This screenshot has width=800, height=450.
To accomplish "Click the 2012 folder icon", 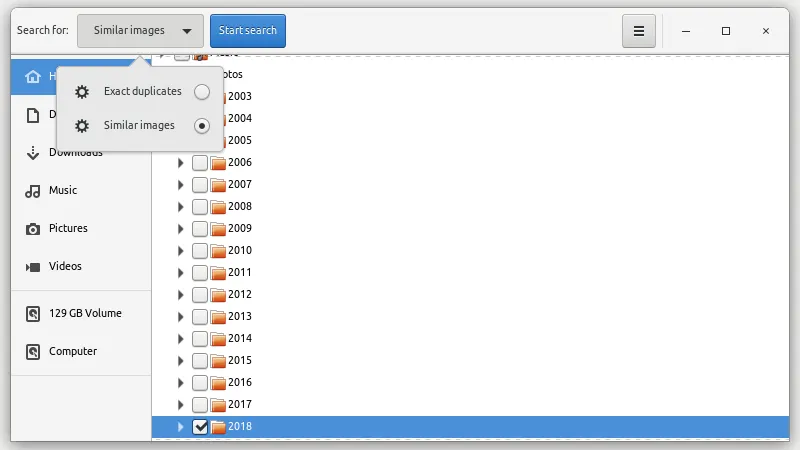I will [218, 295].
